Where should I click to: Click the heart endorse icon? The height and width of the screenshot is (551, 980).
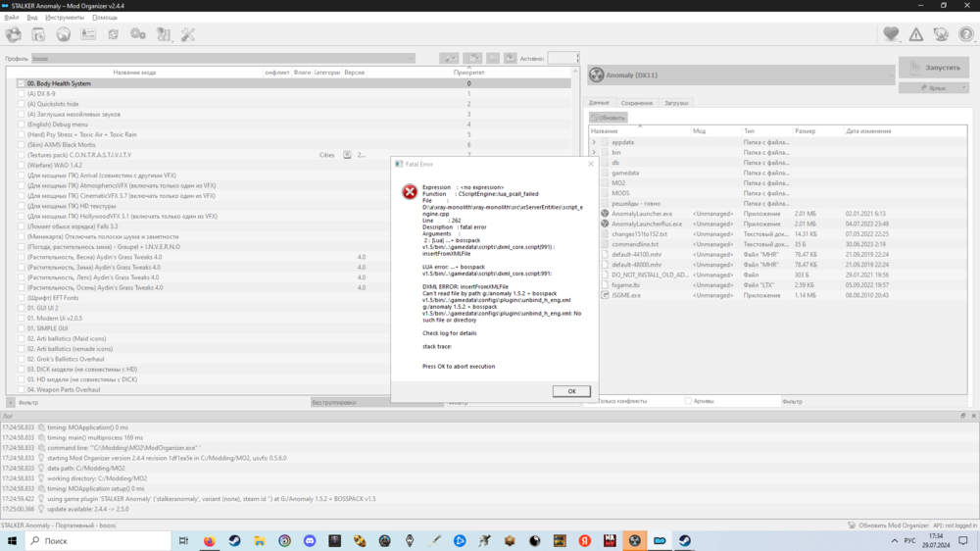click(891, 35)
